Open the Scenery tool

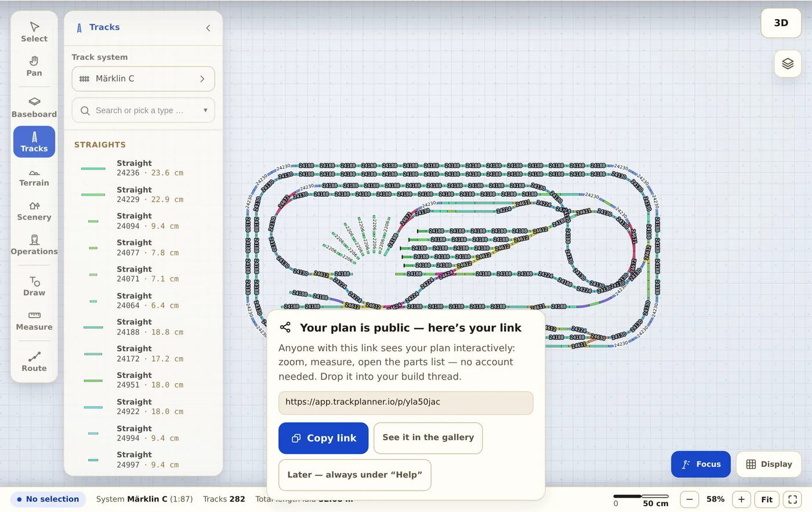point(34,210)
